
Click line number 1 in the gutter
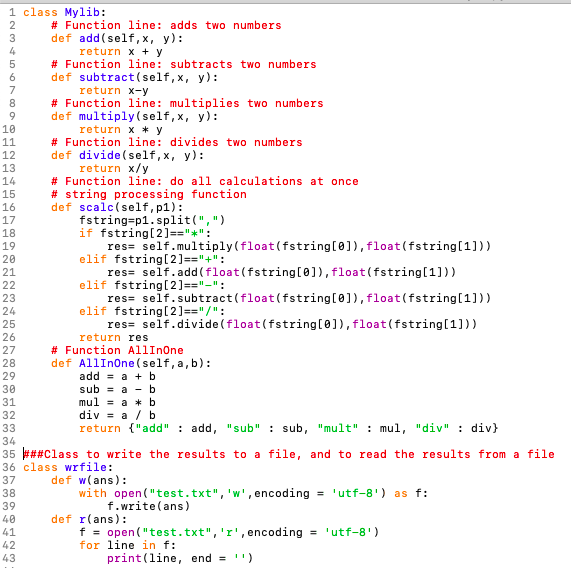12,12
